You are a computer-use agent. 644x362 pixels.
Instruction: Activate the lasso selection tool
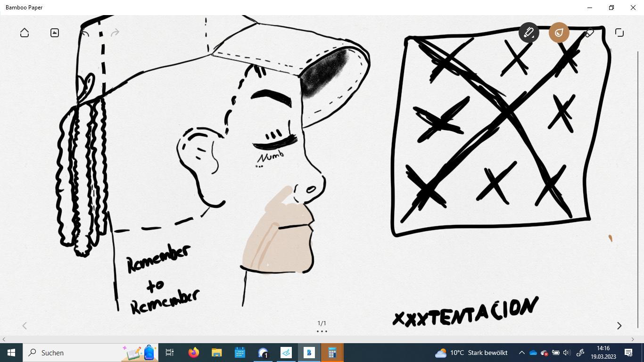point(619,33)
